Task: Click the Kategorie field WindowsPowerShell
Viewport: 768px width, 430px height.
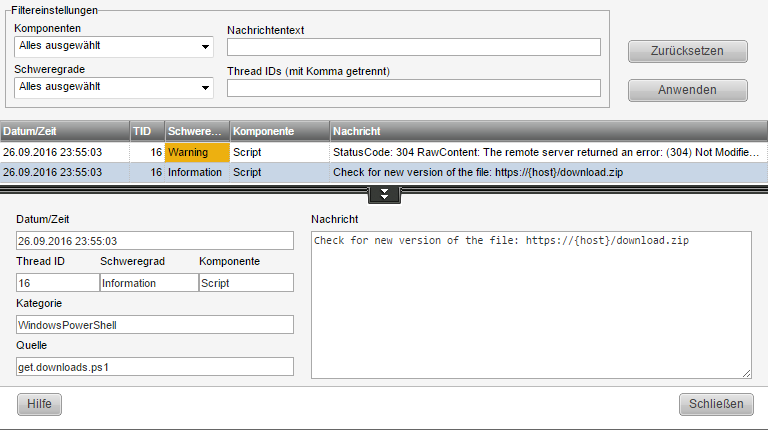Action: (155, 325)
